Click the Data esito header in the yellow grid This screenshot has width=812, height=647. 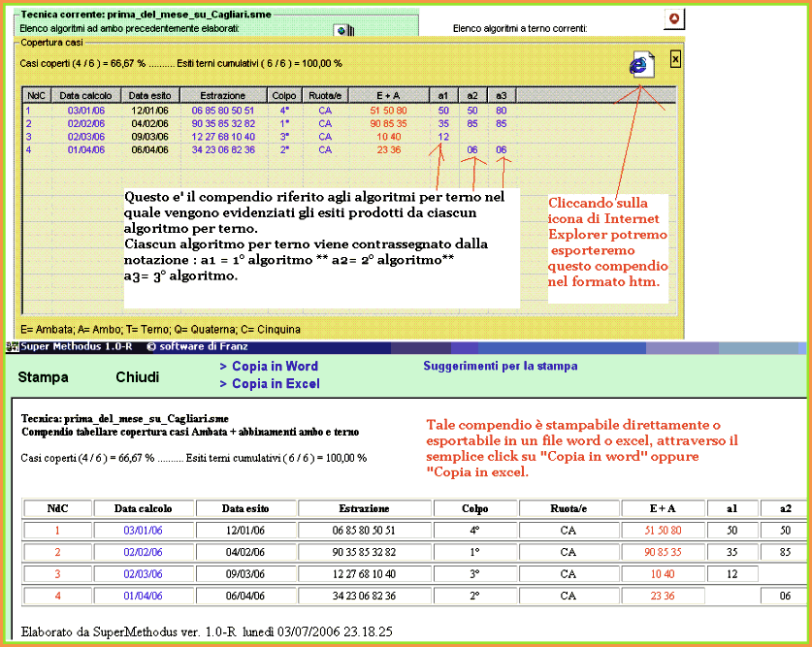coord(149,95)
